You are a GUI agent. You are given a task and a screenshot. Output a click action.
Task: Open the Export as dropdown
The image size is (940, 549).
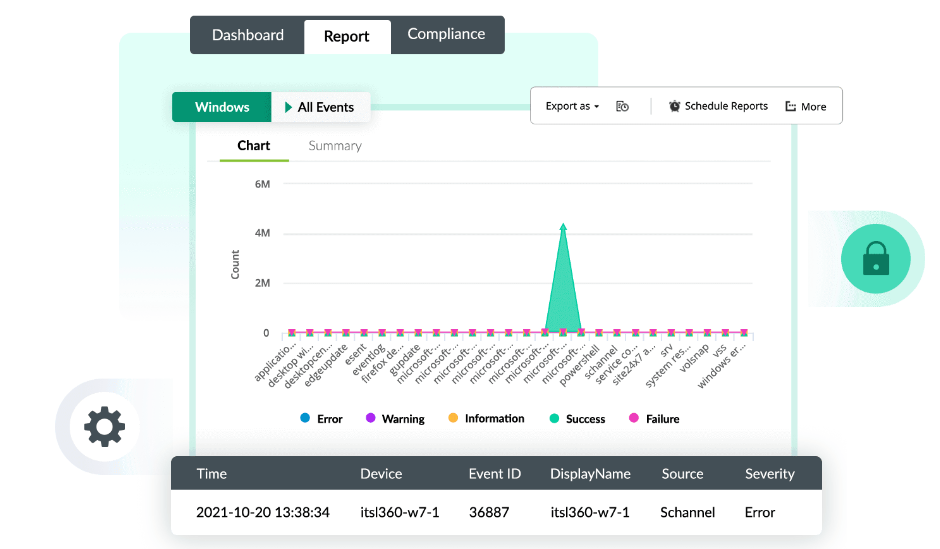[x=572, y=106]
